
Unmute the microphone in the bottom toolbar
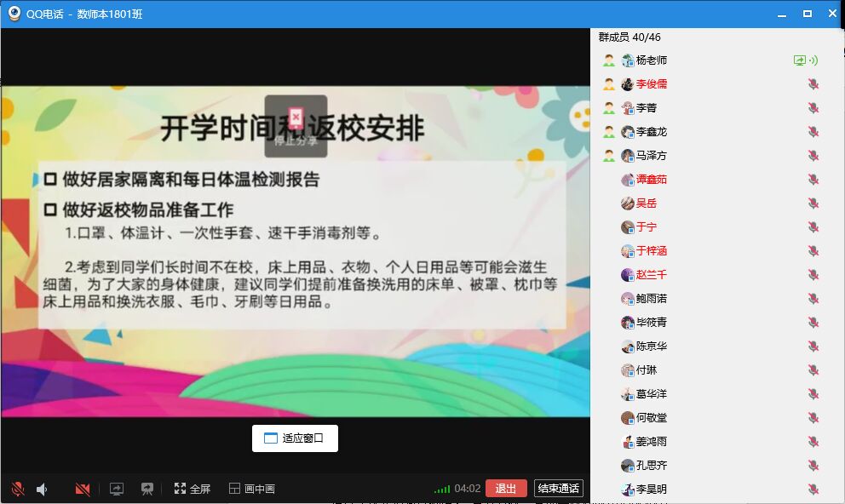pyautogui.click(x=18, y=489)
